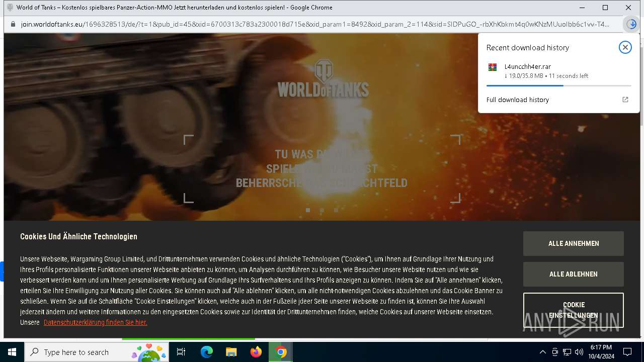Click the Cookies Und Ähnliche Technologien heading
This screenshot has height=362, width=644.
[78, 236]
